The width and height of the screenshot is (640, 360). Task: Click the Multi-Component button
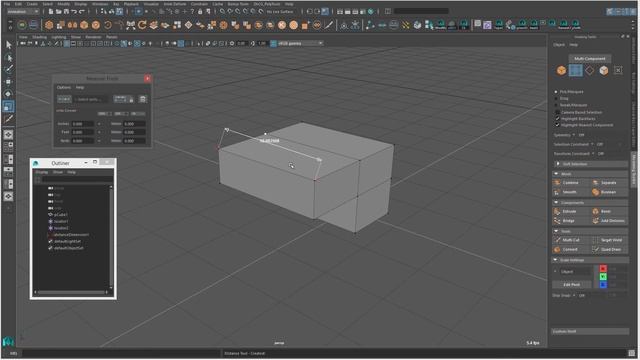pyautogui.click(x=590, y=58)
